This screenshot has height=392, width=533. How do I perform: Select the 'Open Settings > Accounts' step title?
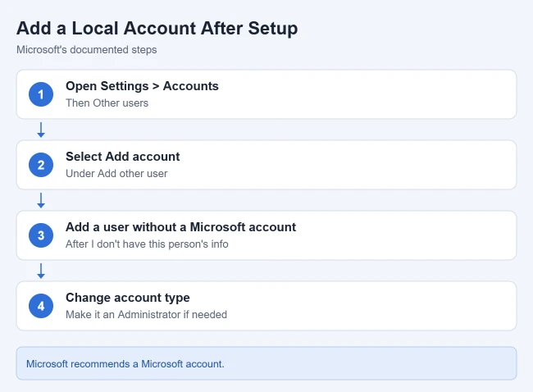pyautogui.click(x=142, y=86)
